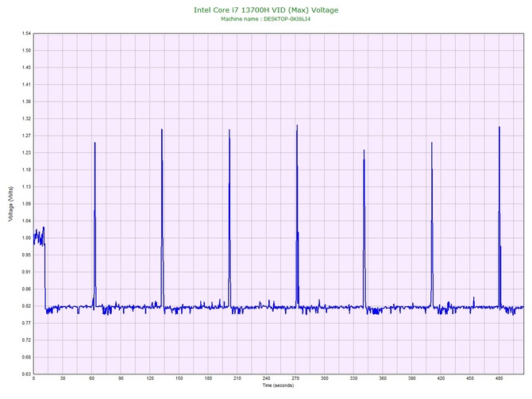Screen dimensions: 532x399
Task: Click the 150 time axis tick label
Action: [179, 378]
